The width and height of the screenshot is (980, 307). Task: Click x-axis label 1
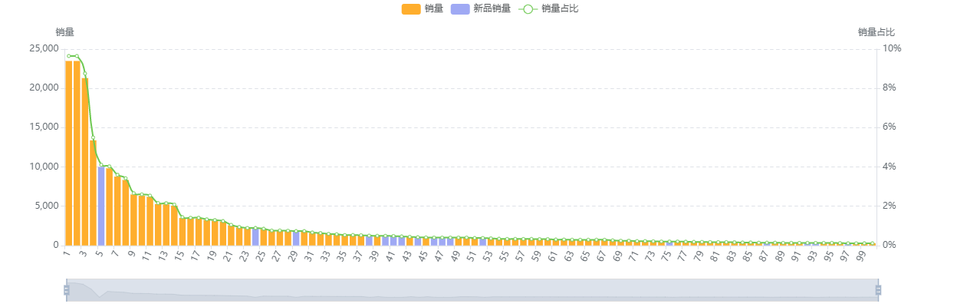click(67, 253)
